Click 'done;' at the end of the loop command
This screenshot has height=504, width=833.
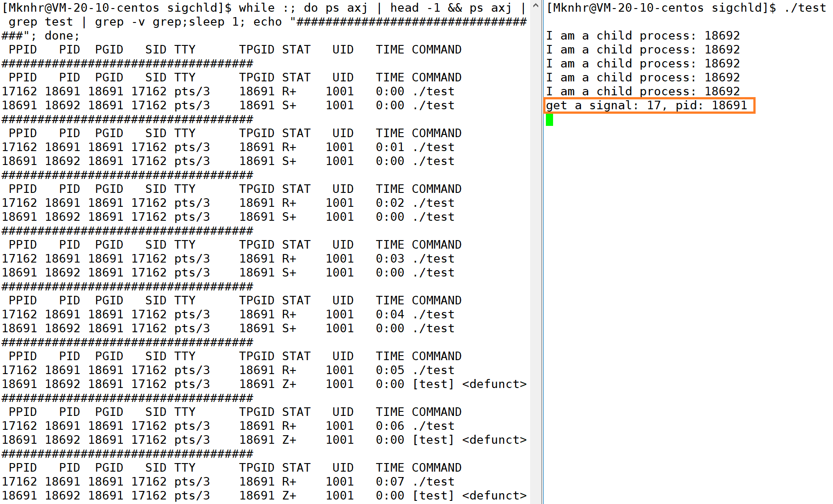click(62, 36)
